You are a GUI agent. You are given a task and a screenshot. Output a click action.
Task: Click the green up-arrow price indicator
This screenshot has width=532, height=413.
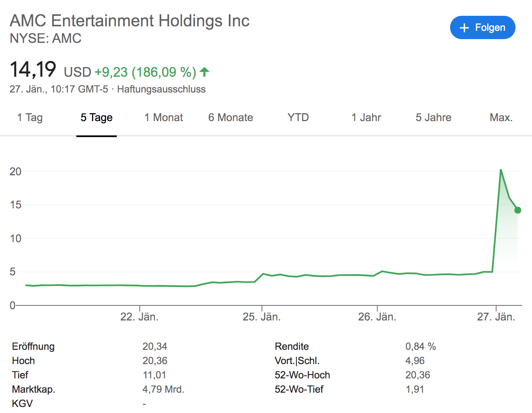204,71
